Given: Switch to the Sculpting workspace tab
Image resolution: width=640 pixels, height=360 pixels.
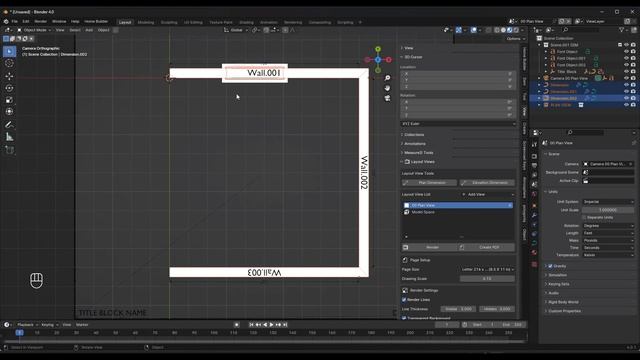Looking at the screenshot, I should pos(169,22).
